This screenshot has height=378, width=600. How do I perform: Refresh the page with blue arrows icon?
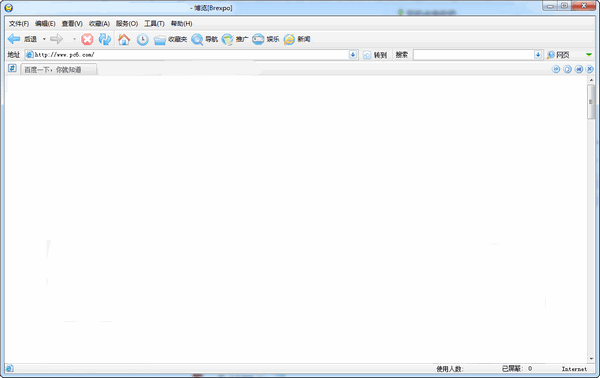[104, 39]
